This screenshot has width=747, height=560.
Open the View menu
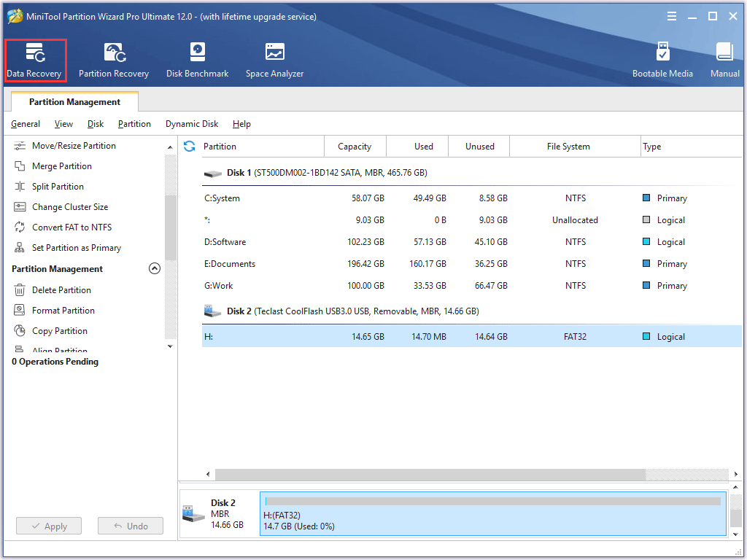coord(64,124)
